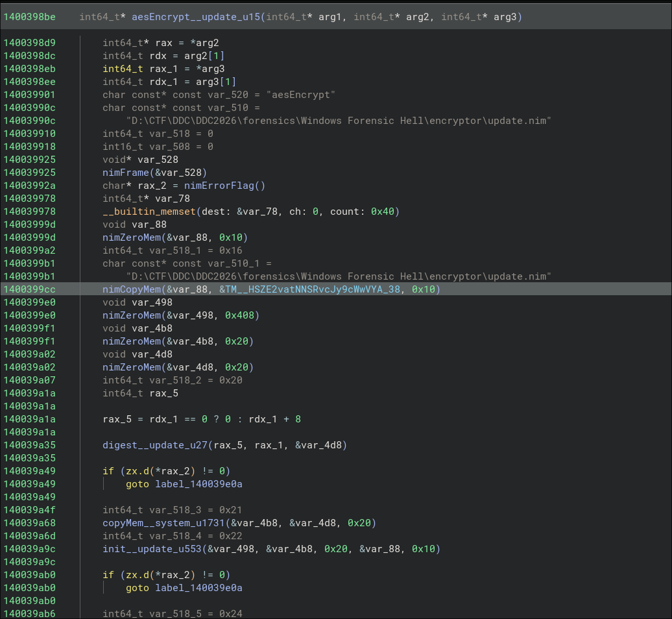Click the rax_5 ternary assignment line
Image resolution: width=672 pixels, height=619 pixels.
(x=202, y=419)
